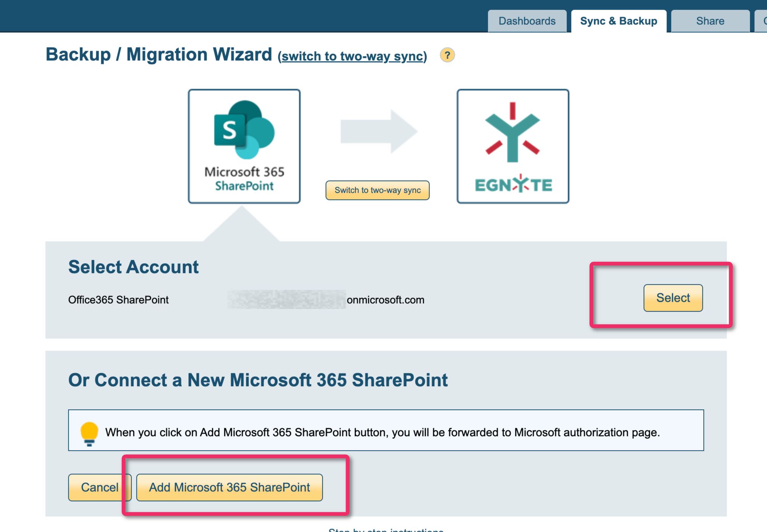Click the Or Connect a New Microsoft 365 SharePoint heading
The image size is (767, 532).
point(258,380)
